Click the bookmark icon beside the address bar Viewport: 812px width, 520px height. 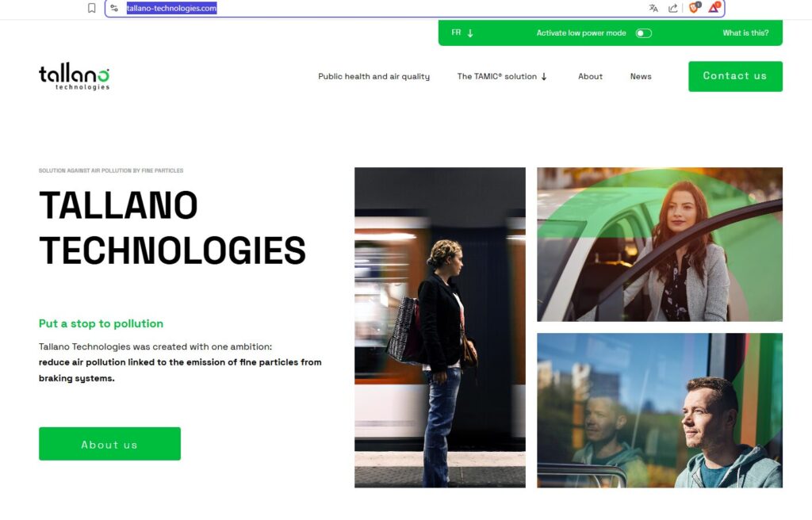pyautogui.click(x=92, y=8)
